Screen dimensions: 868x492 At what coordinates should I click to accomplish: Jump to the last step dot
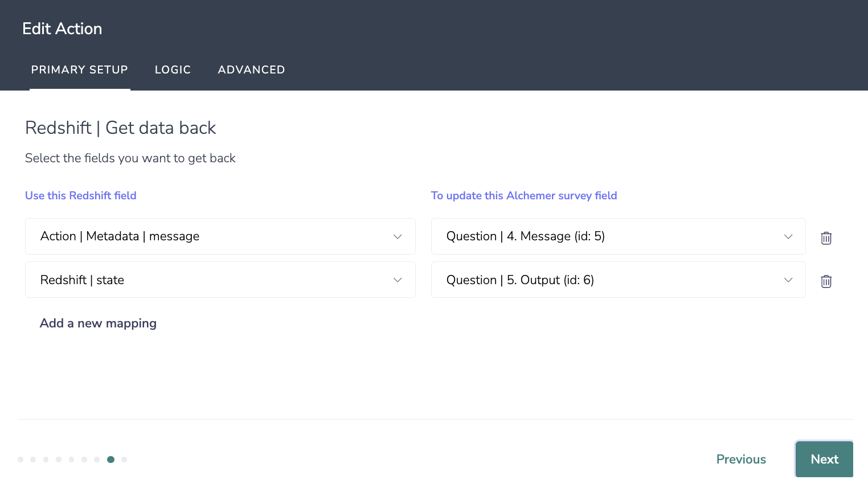click(x=124, y=460)
